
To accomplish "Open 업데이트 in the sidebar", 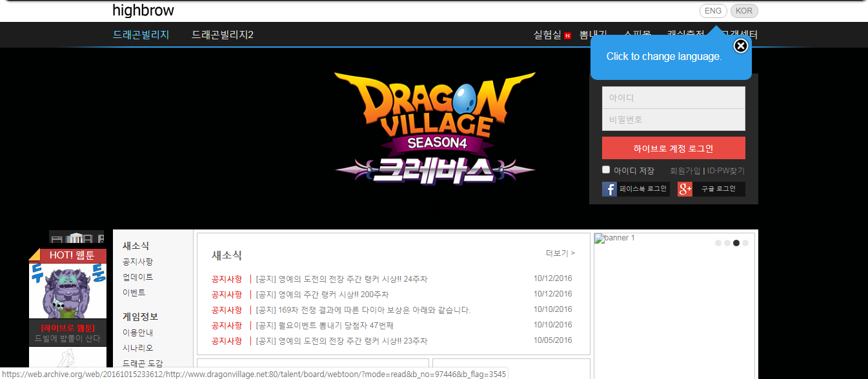I will (138, 277).
